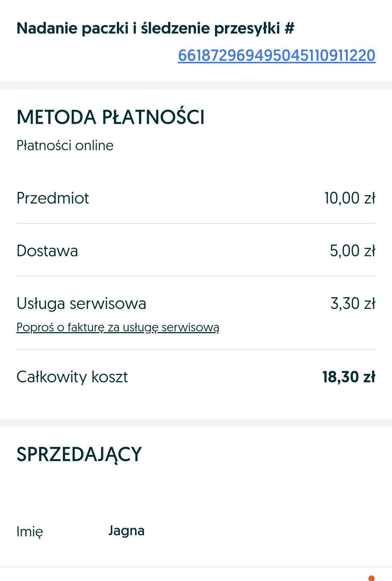Click 'Poproś o fakturę za usługę serwisową'

tap(118, 328)
